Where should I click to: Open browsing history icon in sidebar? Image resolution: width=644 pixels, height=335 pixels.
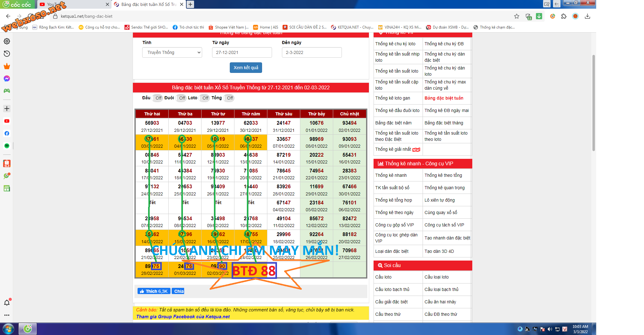[7, 54]
